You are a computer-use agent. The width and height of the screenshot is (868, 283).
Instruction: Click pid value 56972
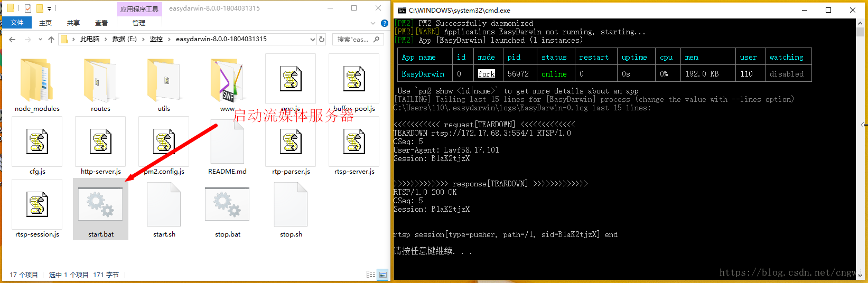click(518, 74)
